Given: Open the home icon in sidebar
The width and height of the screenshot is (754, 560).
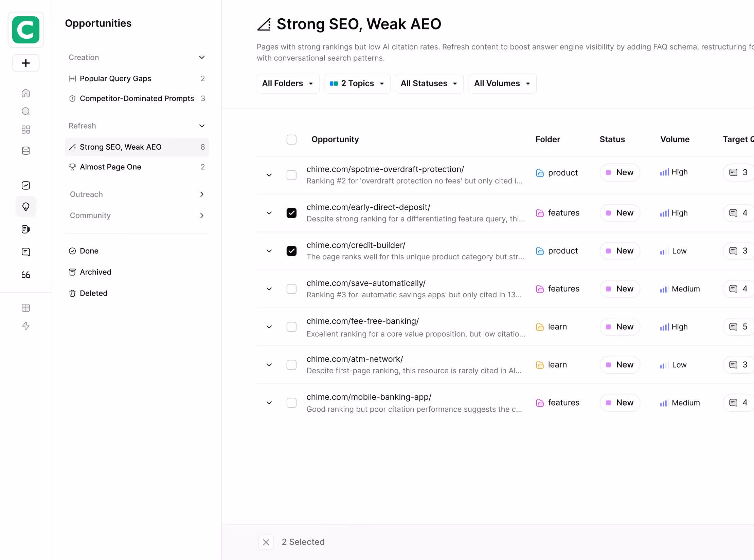Looking at the screenshot, I should 26,93.
